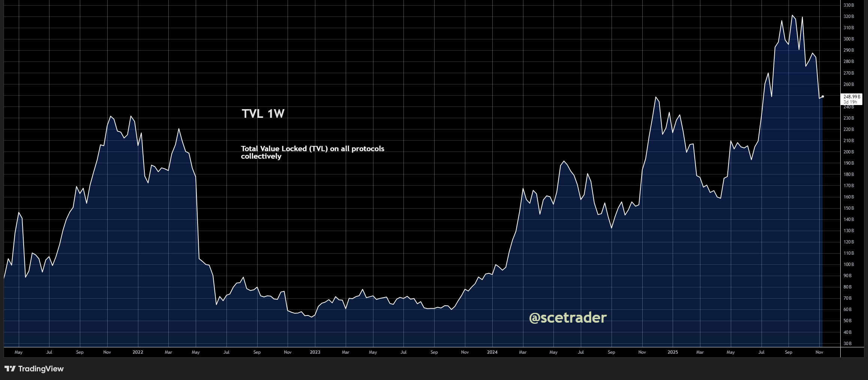
Task: Click the 110 B price scale label
Action: coord(849,253)
